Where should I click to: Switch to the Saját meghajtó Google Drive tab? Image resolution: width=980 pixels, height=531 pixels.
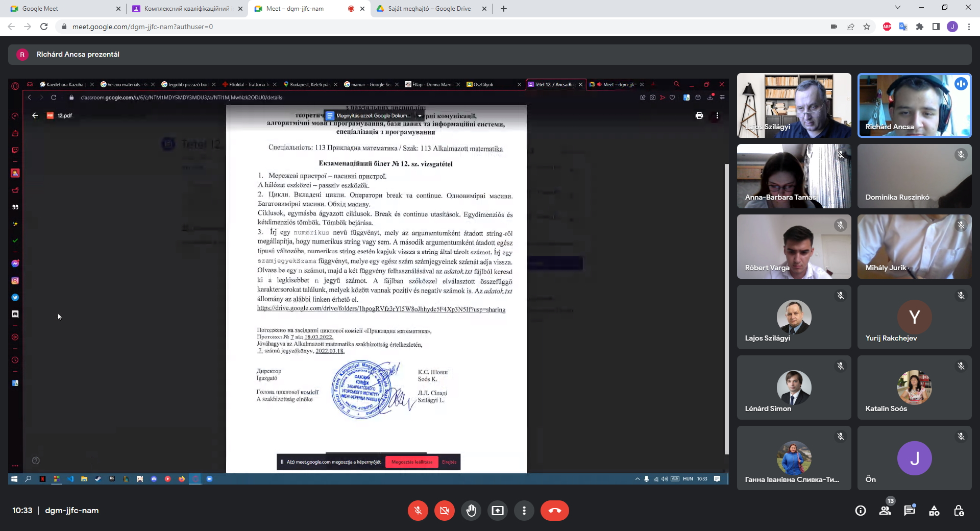click(x=429, y=9)
